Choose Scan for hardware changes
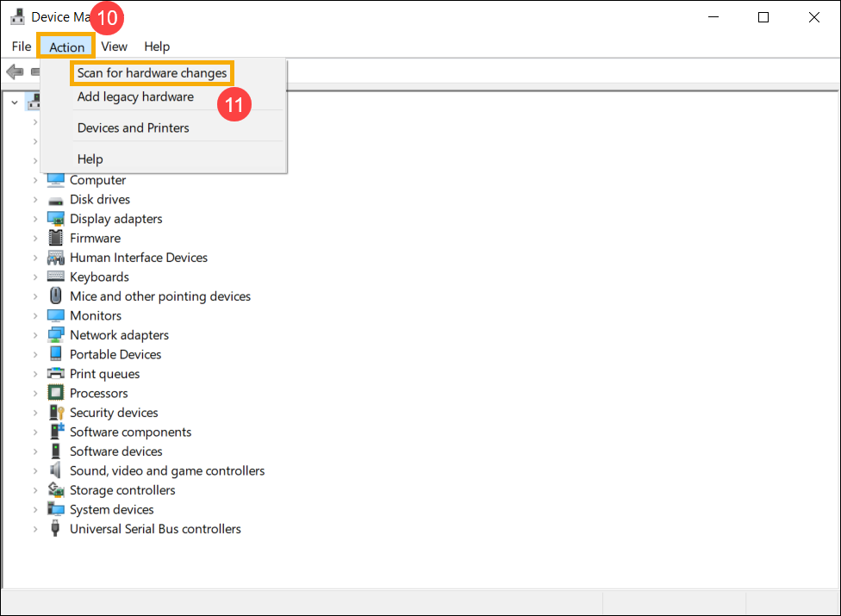The height and width of the screenshot is (616, 841). point(153,73)
